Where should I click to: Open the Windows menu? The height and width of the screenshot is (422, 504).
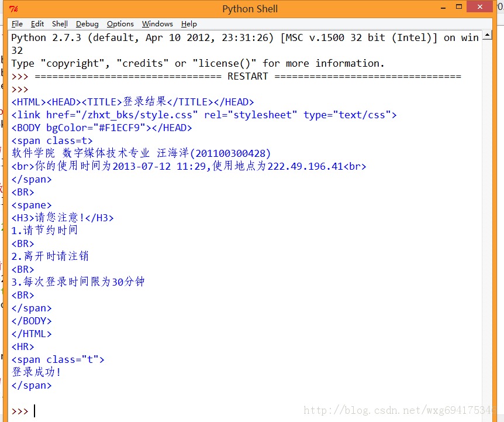coord(157,24)
